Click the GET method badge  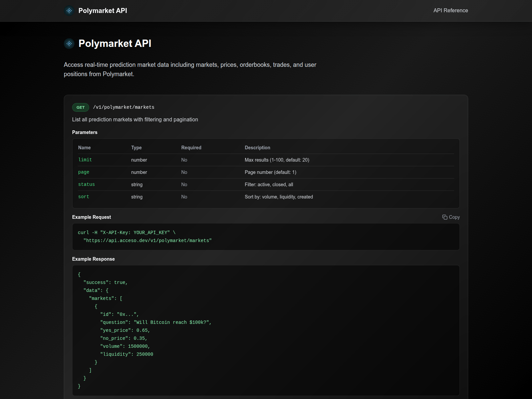(80, 107)
